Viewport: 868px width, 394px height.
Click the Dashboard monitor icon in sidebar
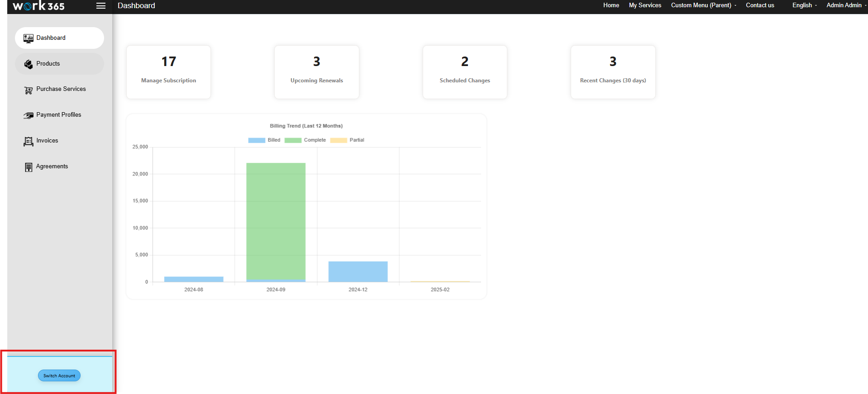[29, 38]
